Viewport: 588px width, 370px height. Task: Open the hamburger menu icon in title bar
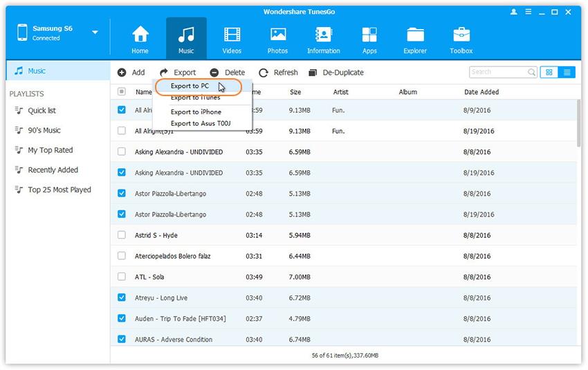[x=528, y=12]
